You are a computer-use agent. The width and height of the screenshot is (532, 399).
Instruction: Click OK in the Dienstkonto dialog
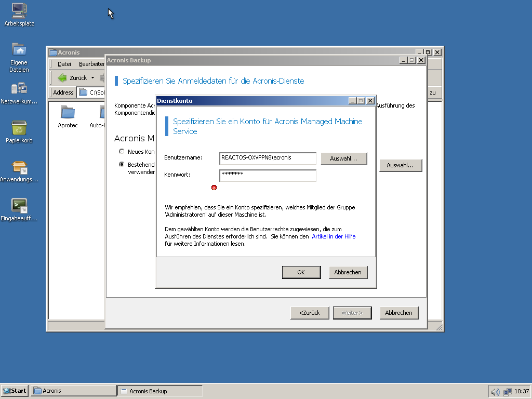click(301, 272)
